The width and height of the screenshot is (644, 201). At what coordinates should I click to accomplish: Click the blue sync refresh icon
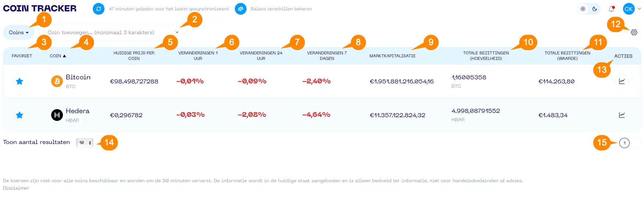(99, 9)
